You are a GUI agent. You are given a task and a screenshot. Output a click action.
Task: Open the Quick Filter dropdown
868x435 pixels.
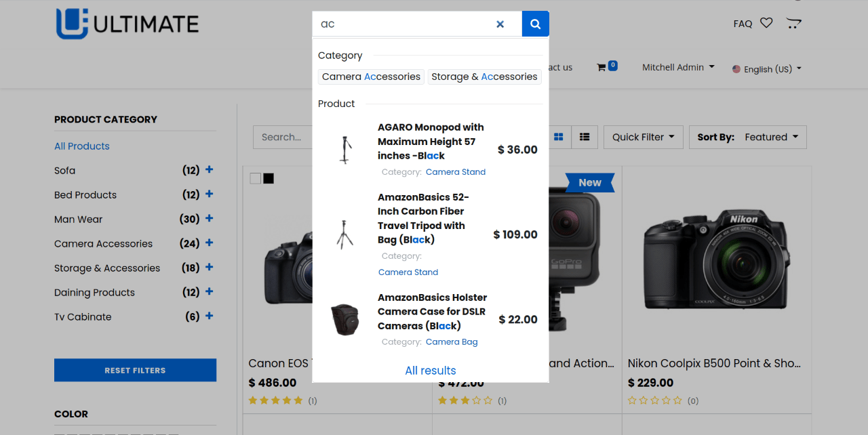point(643,137)
